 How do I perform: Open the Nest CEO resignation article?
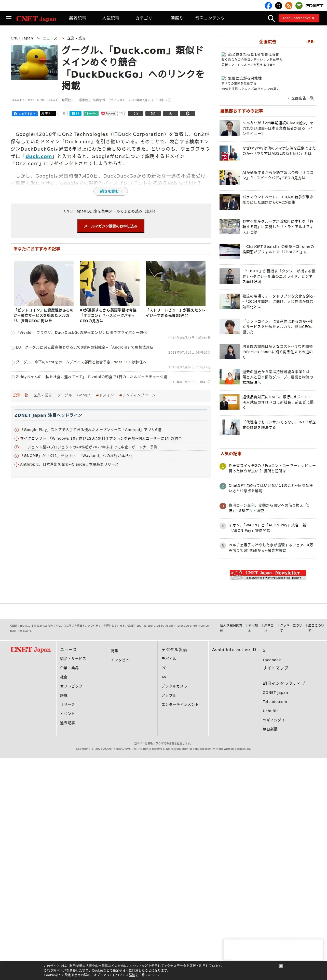(x=81, y=362)
